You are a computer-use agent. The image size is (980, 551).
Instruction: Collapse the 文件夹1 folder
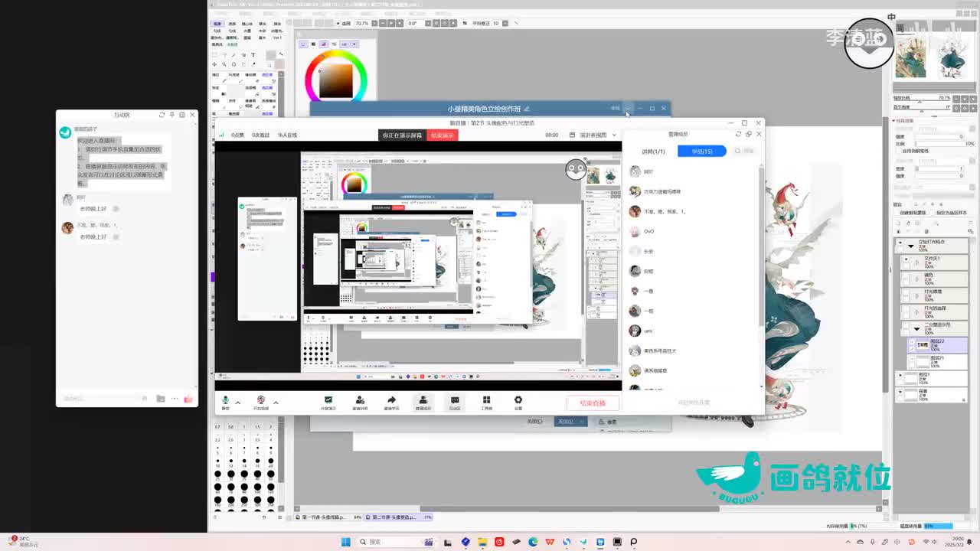pyautogui.click(x=916, y=262)
